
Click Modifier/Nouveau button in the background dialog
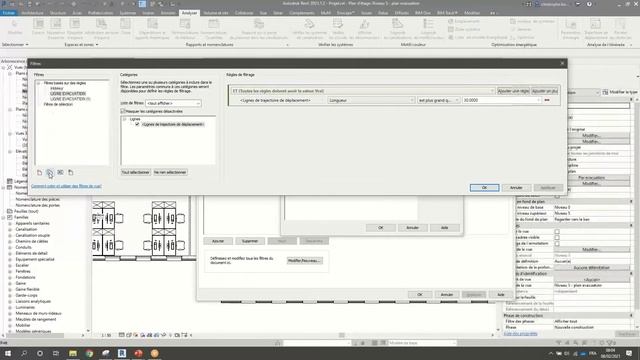[304, 260]
